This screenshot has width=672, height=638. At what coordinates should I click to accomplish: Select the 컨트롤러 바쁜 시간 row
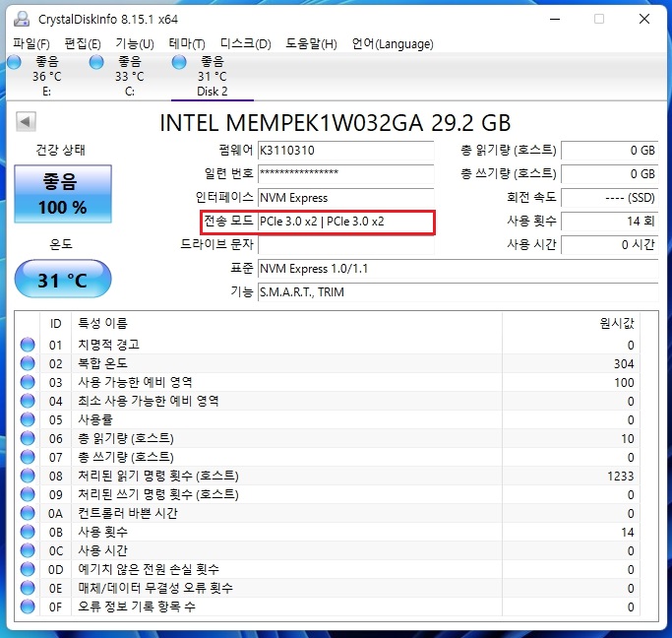[x=328, y=513]
